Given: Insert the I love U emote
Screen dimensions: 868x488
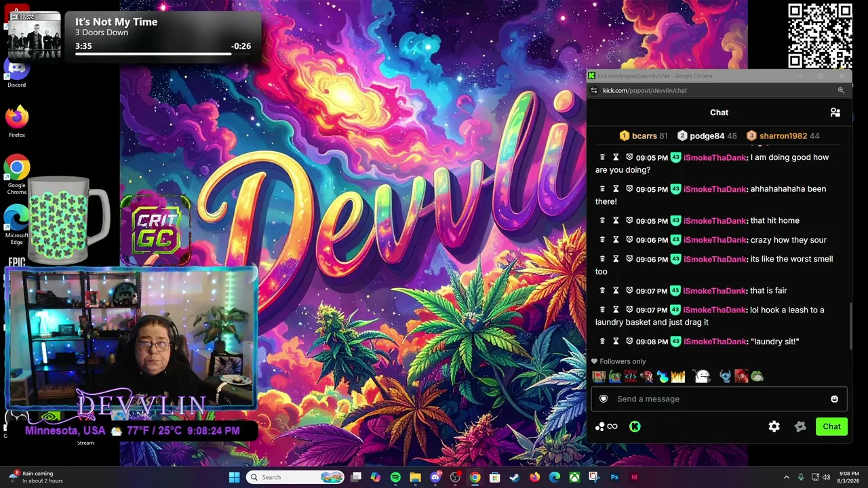Looking at the screenshot, I should [599, 376].
